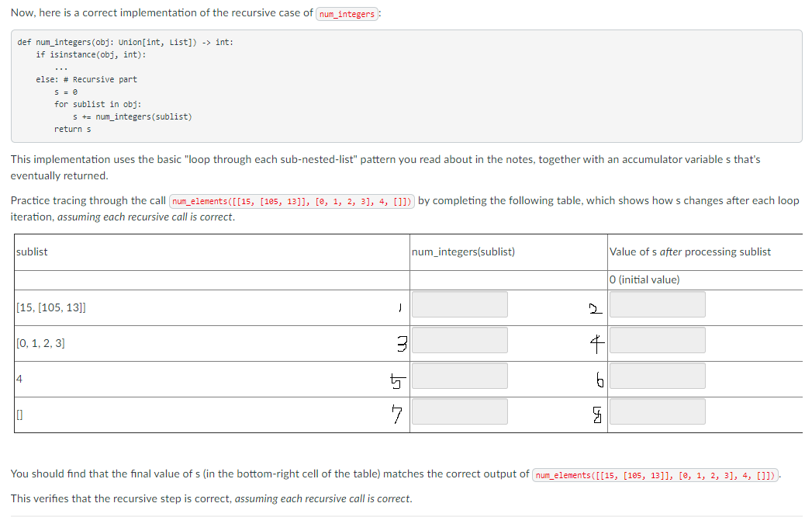Click the 'num_integers(sublist)' column header
This screenshot has height=517, width=812.
[x=463, y=252]
